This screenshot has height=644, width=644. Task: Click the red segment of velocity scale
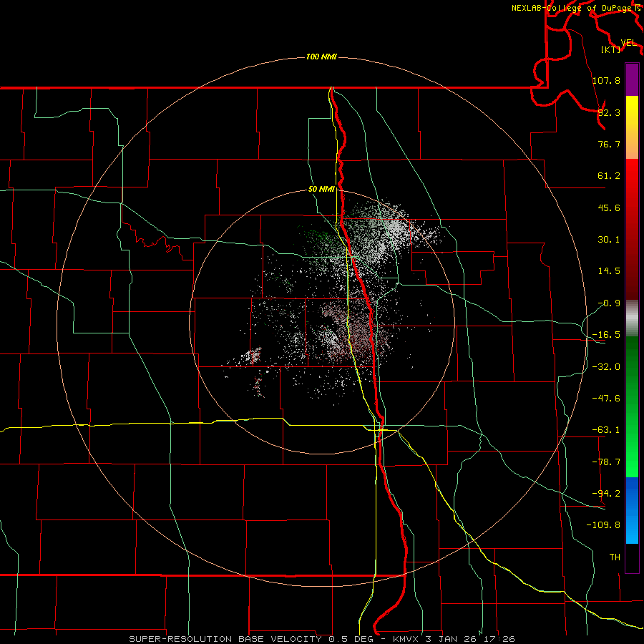[632, 229]
